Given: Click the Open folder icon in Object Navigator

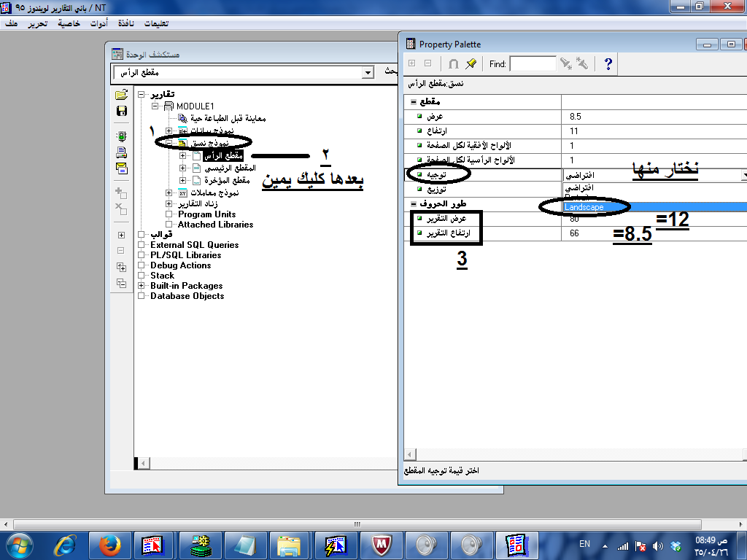Looking at the screenshot, I should coord(121,96).
